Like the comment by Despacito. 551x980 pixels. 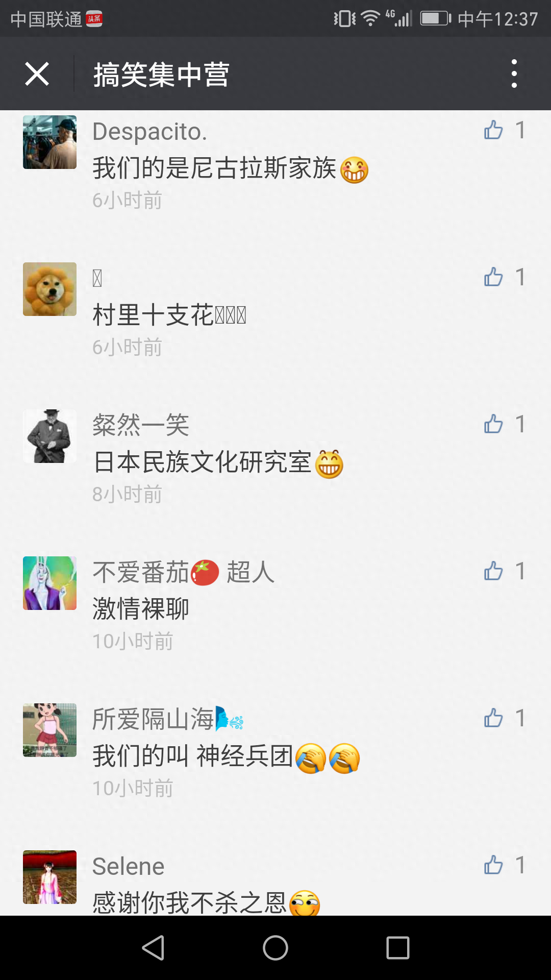pos(493,130)
